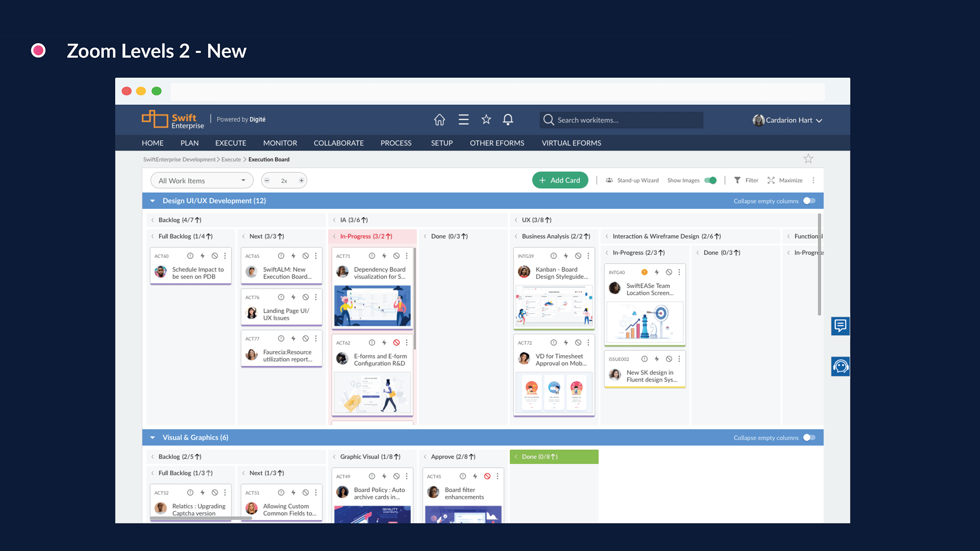The height and width of the screenshot is (551, 980).
Task: Open the kebab menu on card ACT60
Action: pyautogui.click(x=225, y=256)
